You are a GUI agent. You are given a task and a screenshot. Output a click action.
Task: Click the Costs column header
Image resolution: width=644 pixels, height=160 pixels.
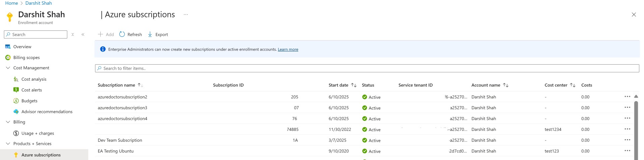click(x=587, y=85)
